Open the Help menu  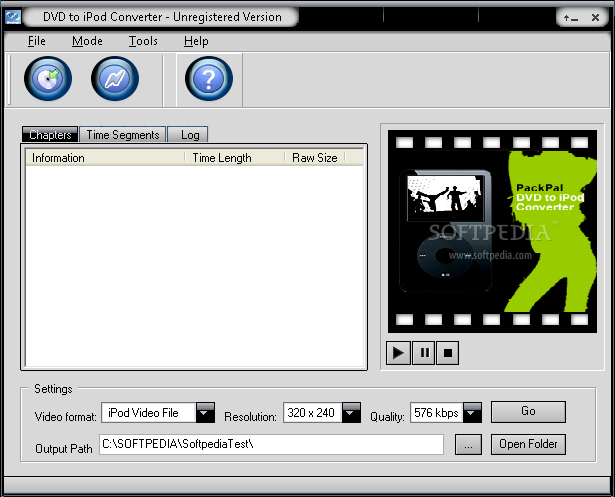click(196, 41)
